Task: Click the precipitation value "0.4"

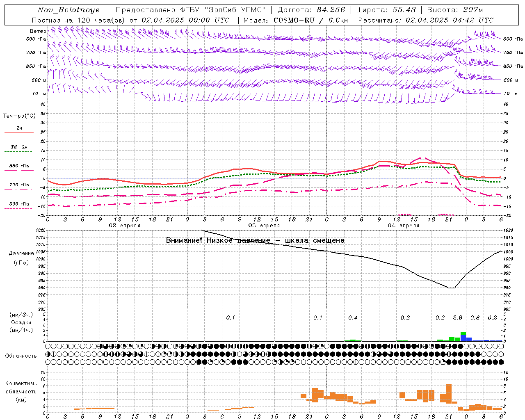Action: [353, 318]
